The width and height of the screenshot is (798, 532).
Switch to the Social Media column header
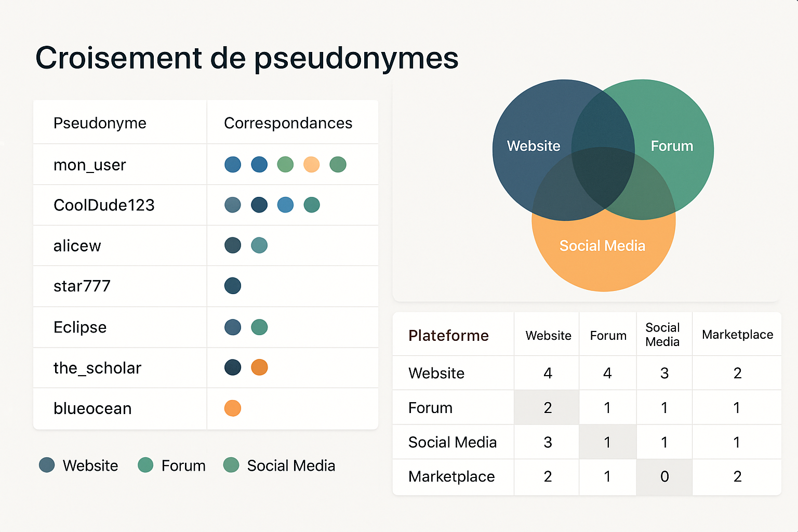click(x=663, y=334)
